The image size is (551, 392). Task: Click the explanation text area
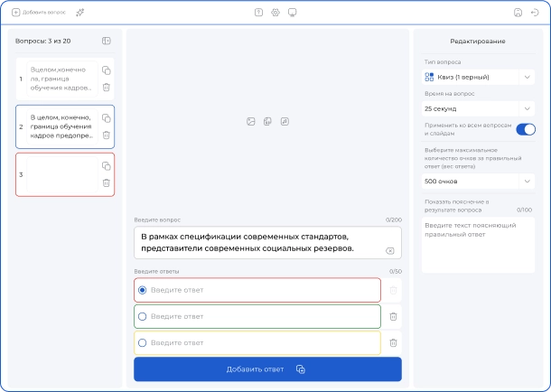coord(478,245)
